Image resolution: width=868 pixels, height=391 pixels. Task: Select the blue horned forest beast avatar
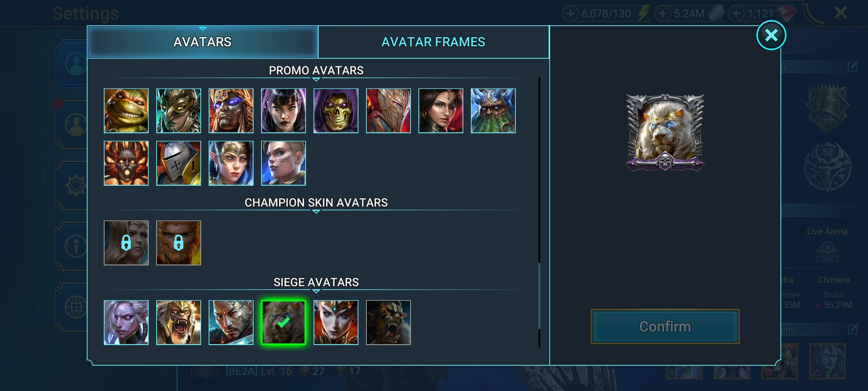[x=493, y=111]
